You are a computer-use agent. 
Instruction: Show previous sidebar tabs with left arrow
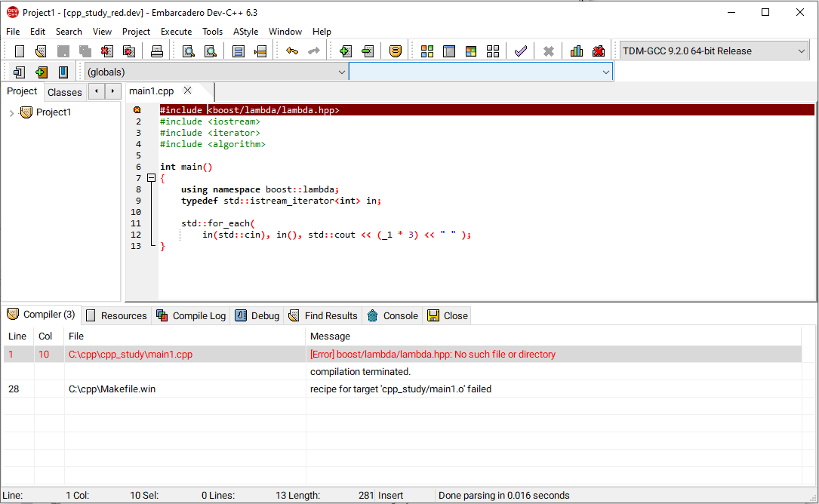(96, 91)
